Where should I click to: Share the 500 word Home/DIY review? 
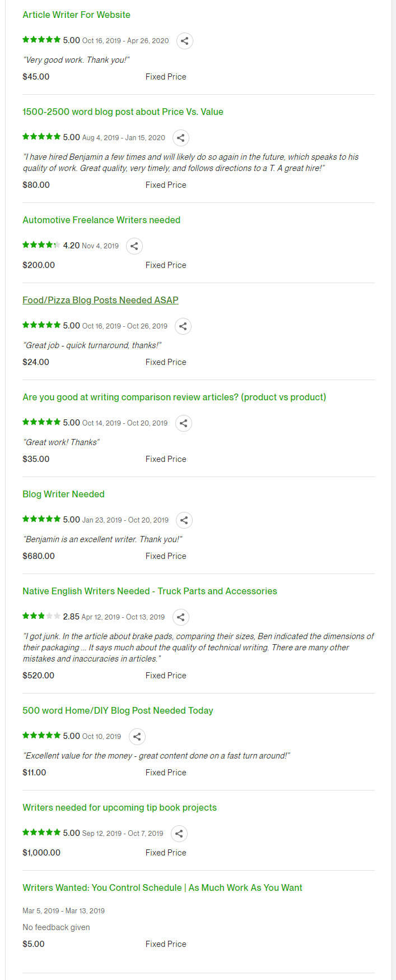[137, 737]
